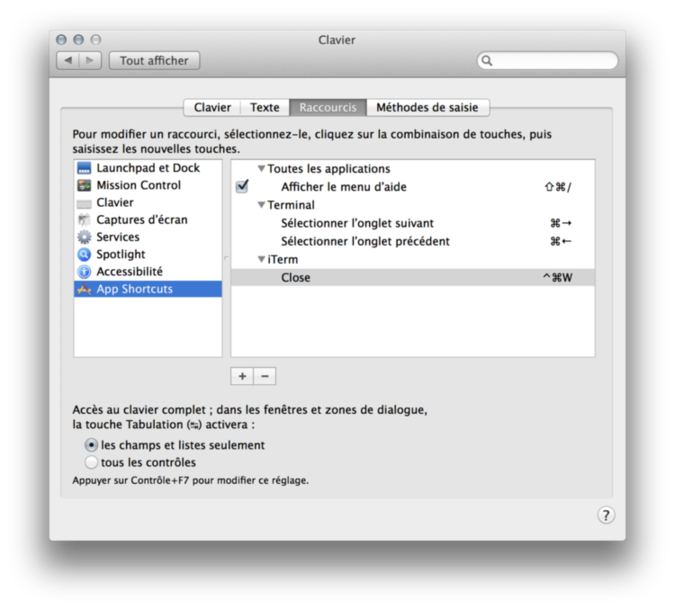
Task: Select the "les champs et listes seulement" radio button
Action: point(92,445)
